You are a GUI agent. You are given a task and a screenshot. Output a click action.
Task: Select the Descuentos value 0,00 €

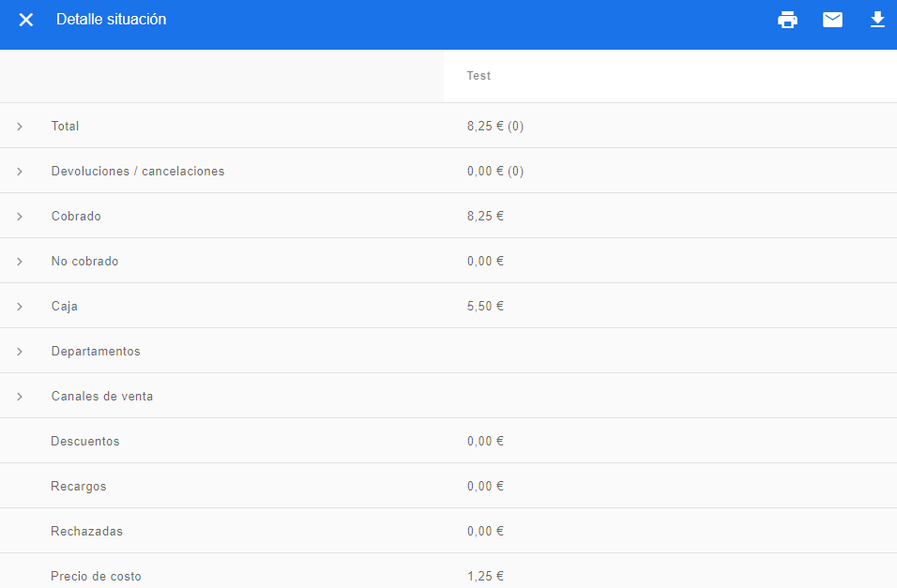(x=485, y=441)
